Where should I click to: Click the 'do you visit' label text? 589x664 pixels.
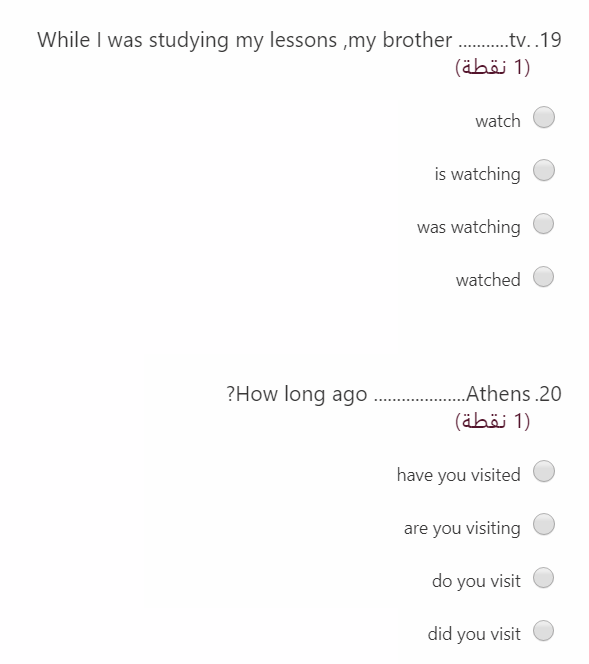(x=476, y=581)
